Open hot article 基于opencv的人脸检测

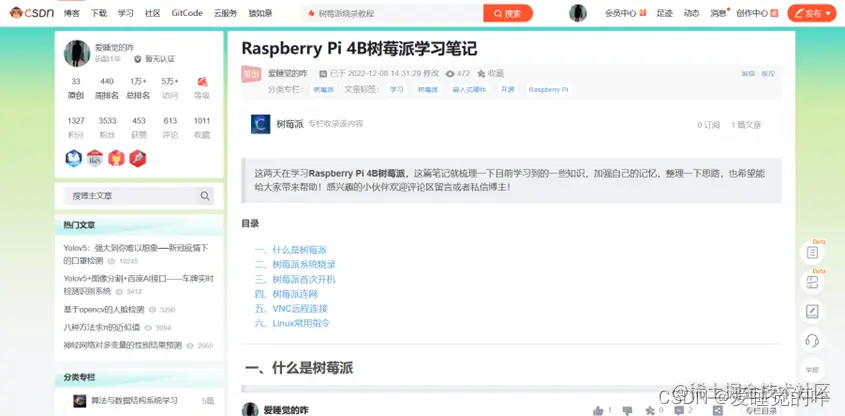(104, 310)
